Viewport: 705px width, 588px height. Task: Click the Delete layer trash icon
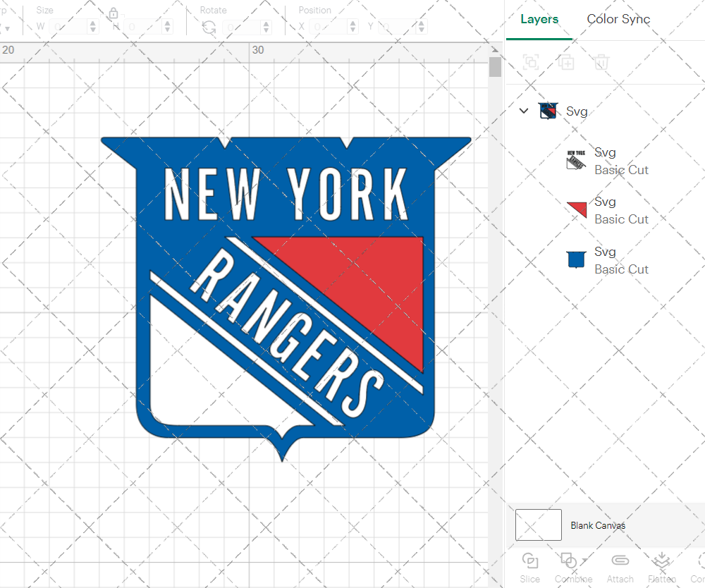pyautogui.click(x=601, y=62)
